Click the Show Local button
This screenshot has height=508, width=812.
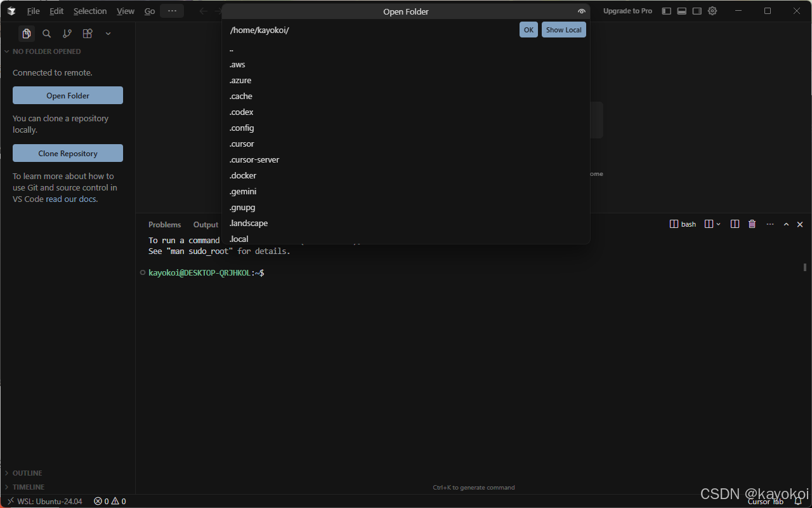pyautogui.click(x=563, y=30)
